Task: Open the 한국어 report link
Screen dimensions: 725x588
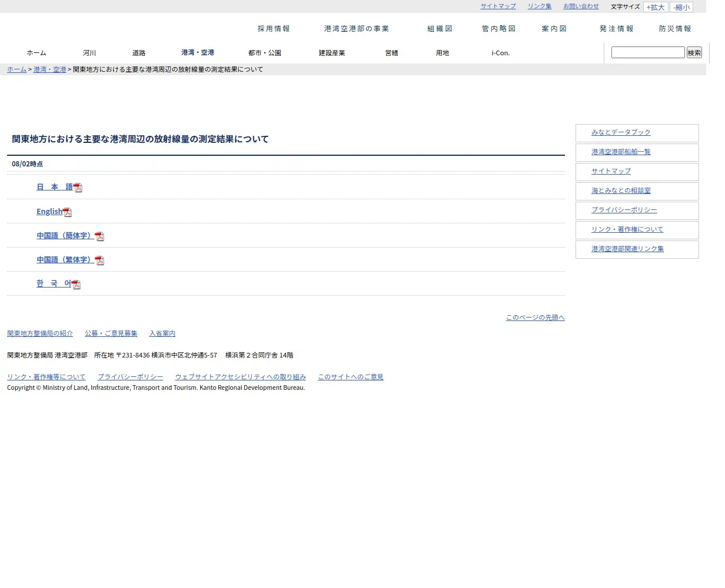Action: click(x=54, y=283)
